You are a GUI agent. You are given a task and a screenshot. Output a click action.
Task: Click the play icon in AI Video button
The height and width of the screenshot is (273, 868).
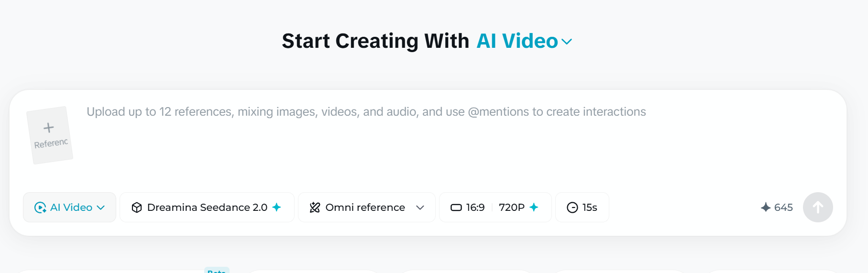tap(40, 207)
